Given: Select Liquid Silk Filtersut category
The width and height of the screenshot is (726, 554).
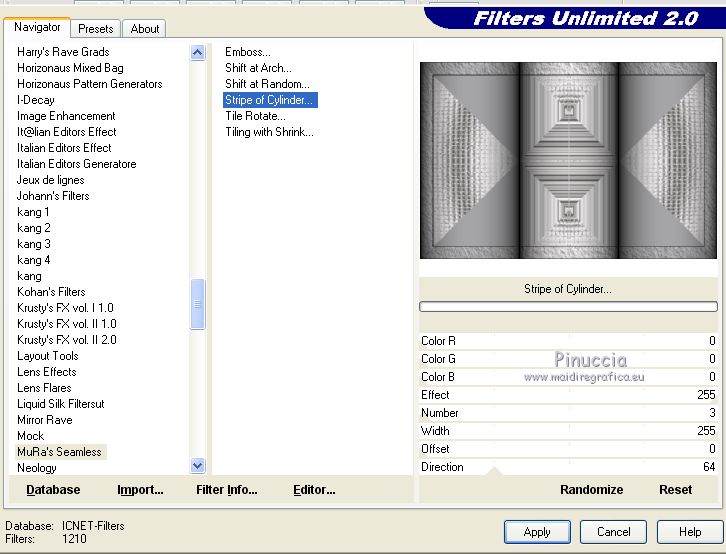Looking at the screenshot, I should tap(61, 404).
